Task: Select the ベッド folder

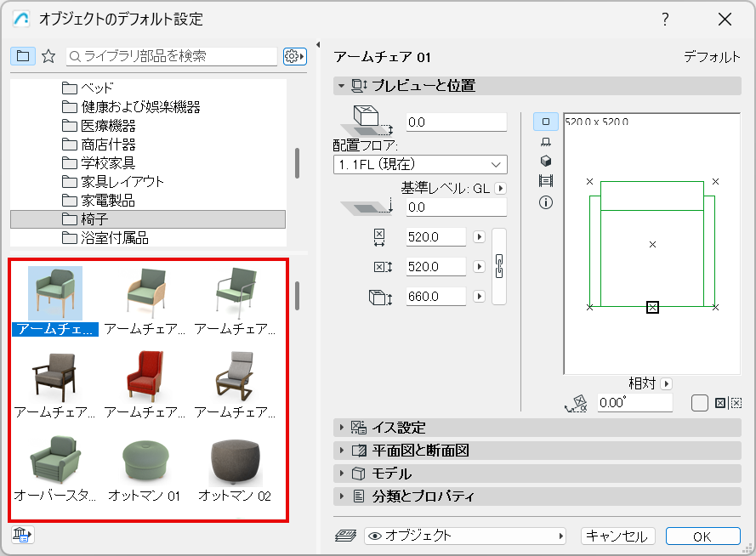Action: 88,88
